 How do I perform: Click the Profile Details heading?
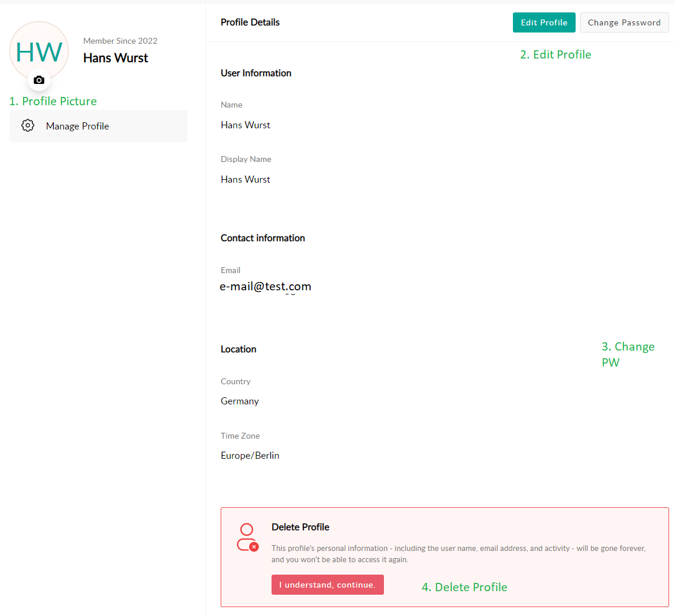coord(250,22)
